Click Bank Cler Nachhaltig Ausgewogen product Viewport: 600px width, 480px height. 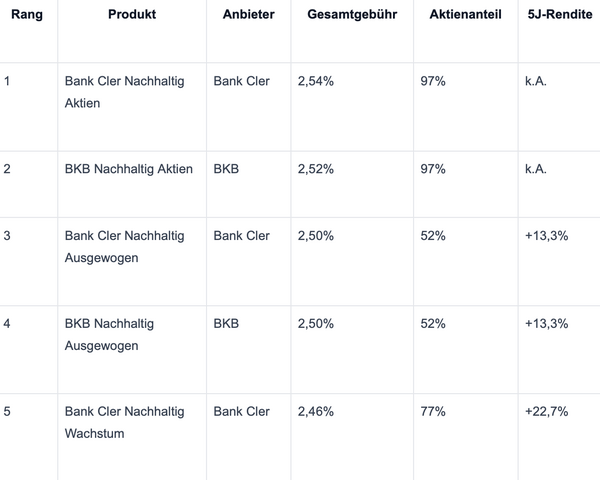124,247
